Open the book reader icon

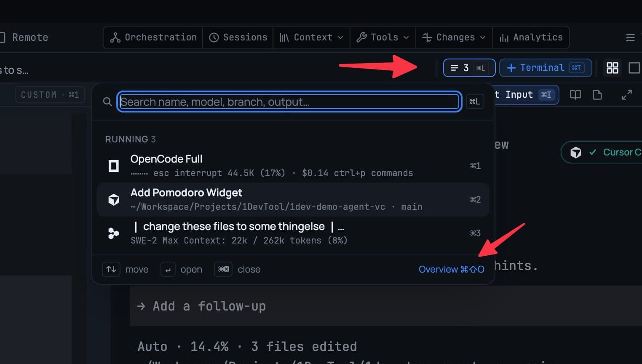pos(575,95)
